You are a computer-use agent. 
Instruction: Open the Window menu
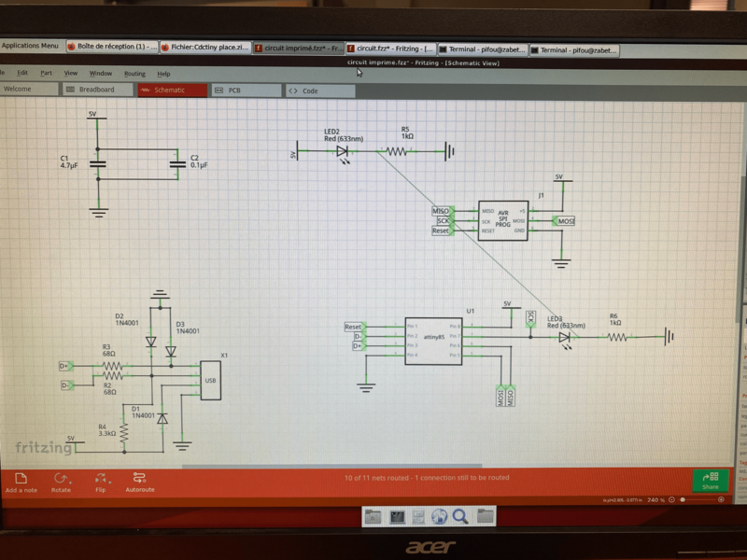click(x=100, y=73)
